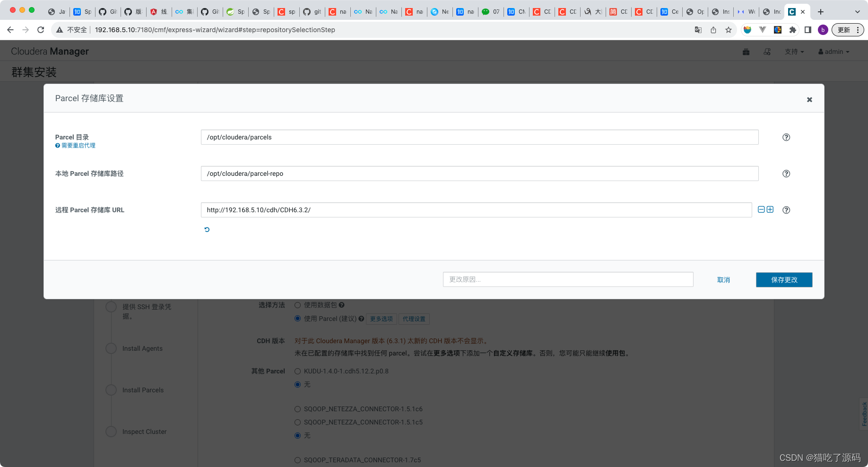Screen dimensions: 868x467
Task: Open the Vue devtools extension icon
Action: point(763,30)
